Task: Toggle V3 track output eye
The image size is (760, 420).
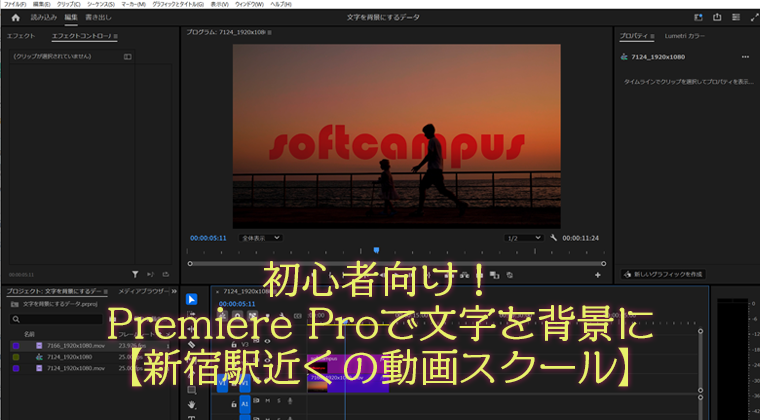Action: tap(267, 342)
